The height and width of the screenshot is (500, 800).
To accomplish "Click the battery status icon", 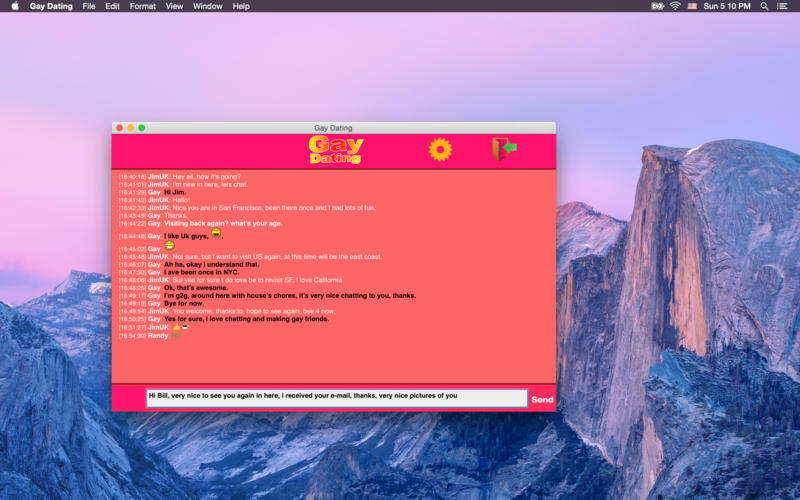I will coord(656,6).
